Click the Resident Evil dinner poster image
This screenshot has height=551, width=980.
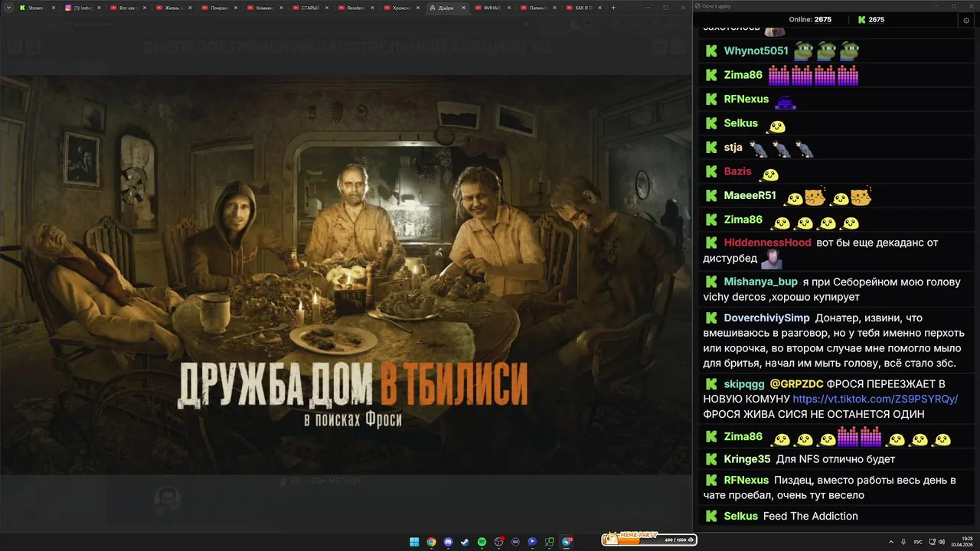point(345,274)
